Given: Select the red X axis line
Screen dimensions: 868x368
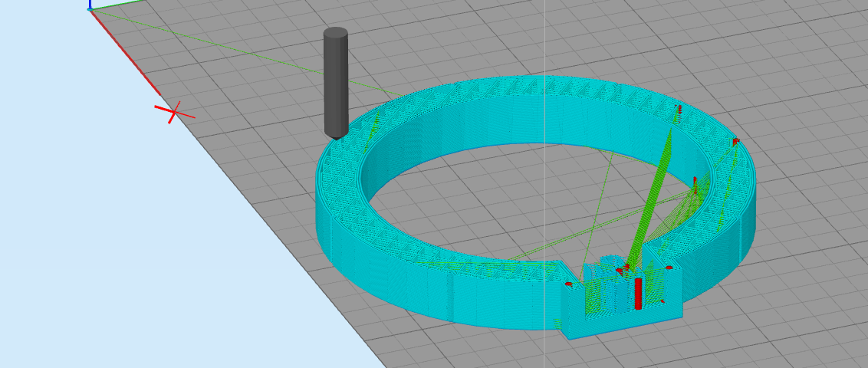Looking at the screenshot, I should [125, 52].
